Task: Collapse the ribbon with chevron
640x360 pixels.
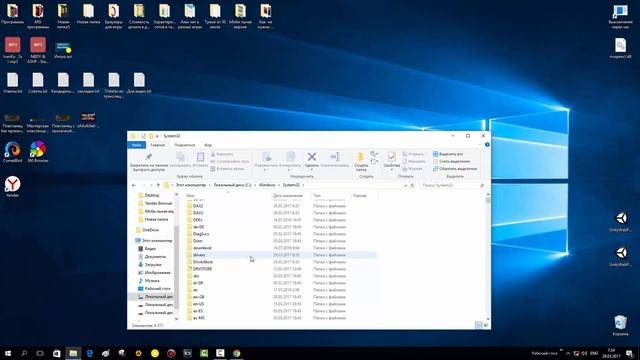Action: pyautogui.click(x=480, y=145)
